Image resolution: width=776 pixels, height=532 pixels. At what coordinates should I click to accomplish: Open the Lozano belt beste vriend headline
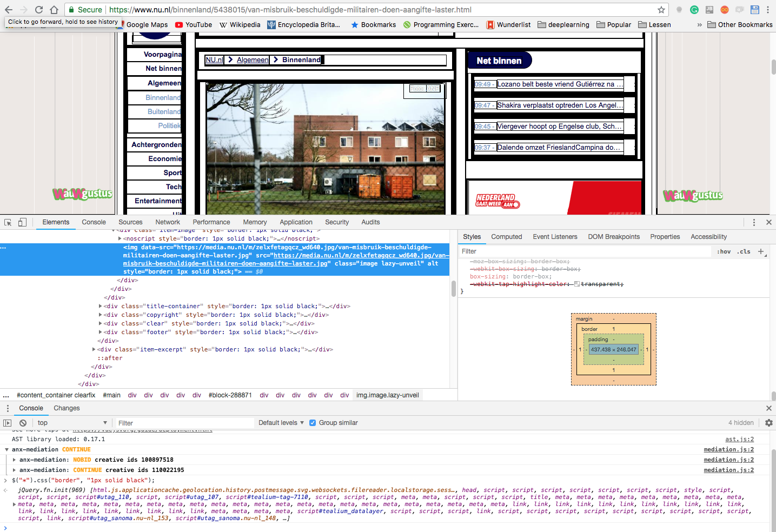coord(560,84)
